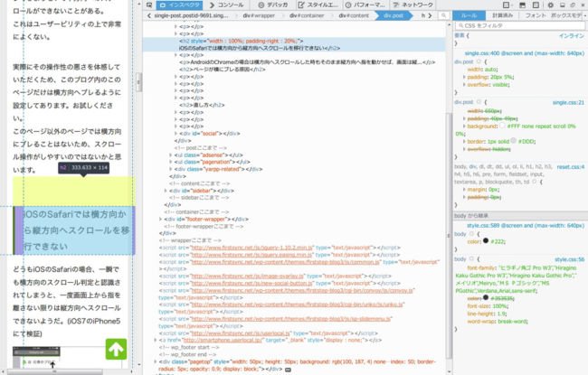Switch to the コンソール tab

227,5
